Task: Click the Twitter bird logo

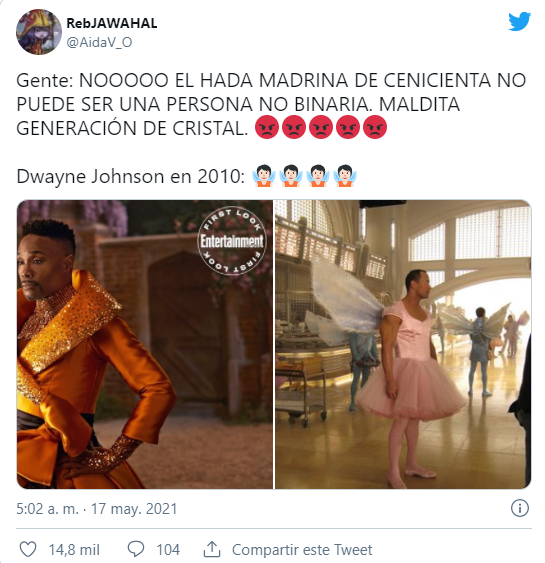Action: click(x=519, y=22)
